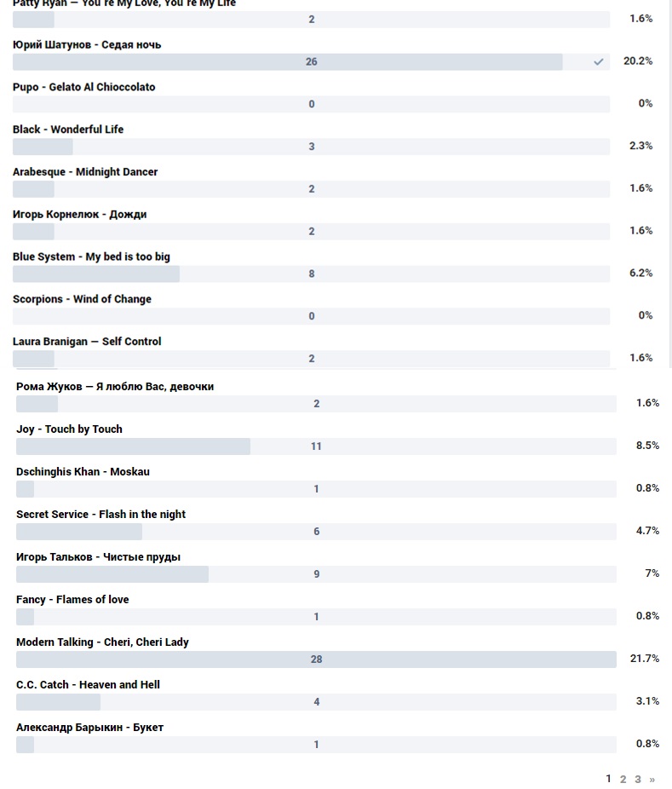Select Arabesque - Midnight Dancer option text

[x=85, y=172]
